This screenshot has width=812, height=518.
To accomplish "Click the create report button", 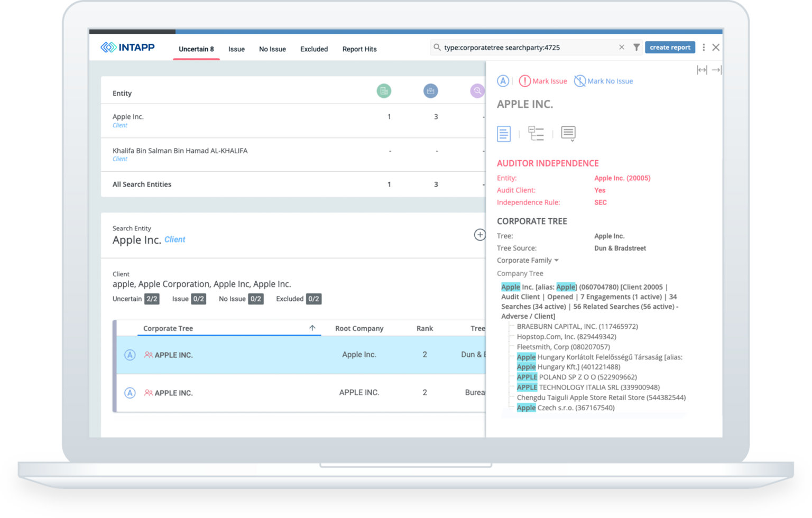I will click(x=670, y=48).
